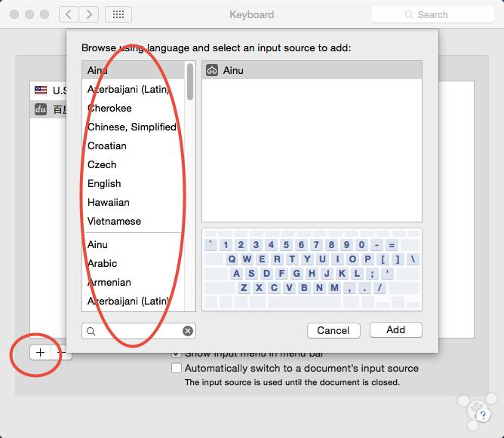The width and height of the screenshot is (504, 438).
Task: Click the magnifier icon in the language search
Action: tap(91, 331)
